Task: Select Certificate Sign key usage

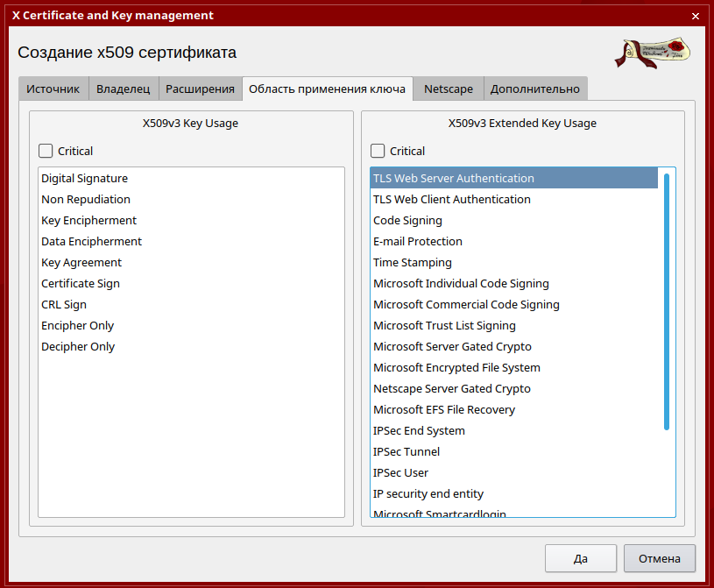Action: coord(81,284)
